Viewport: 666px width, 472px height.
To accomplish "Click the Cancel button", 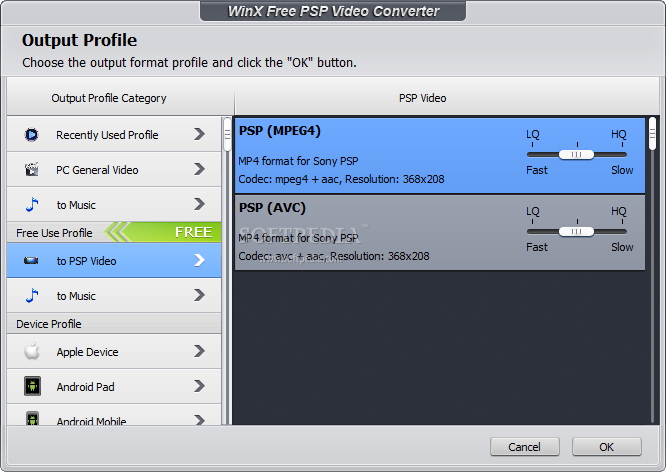I will coord(525,447).
